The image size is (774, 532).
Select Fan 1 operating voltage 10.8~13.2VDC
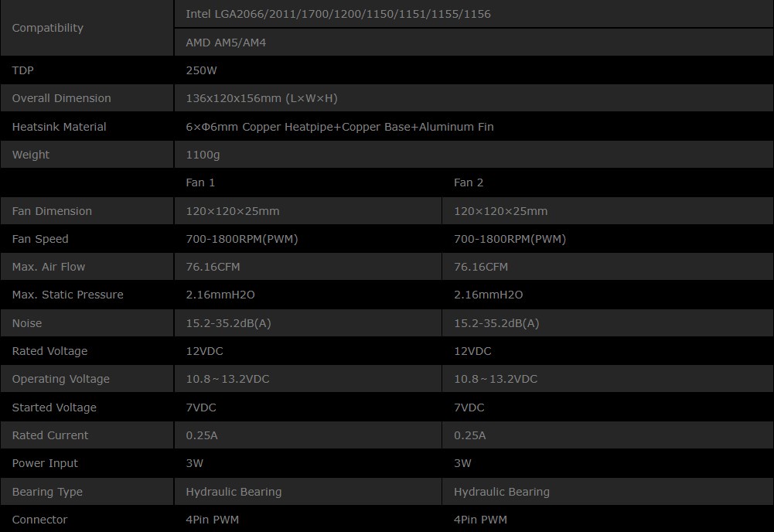click(227, 379)
